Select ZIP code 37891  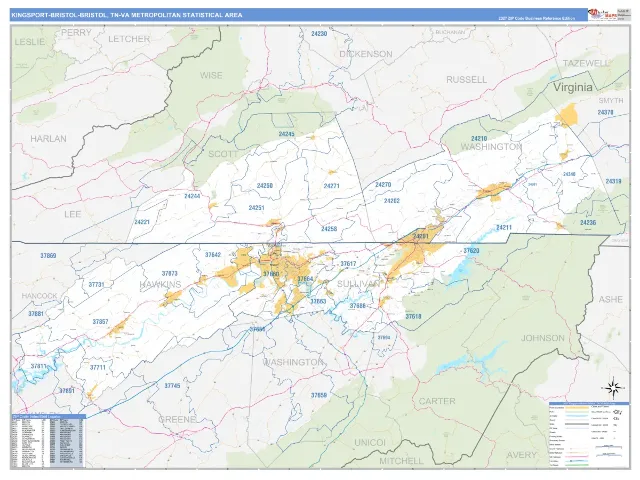[x=67, y=391]
